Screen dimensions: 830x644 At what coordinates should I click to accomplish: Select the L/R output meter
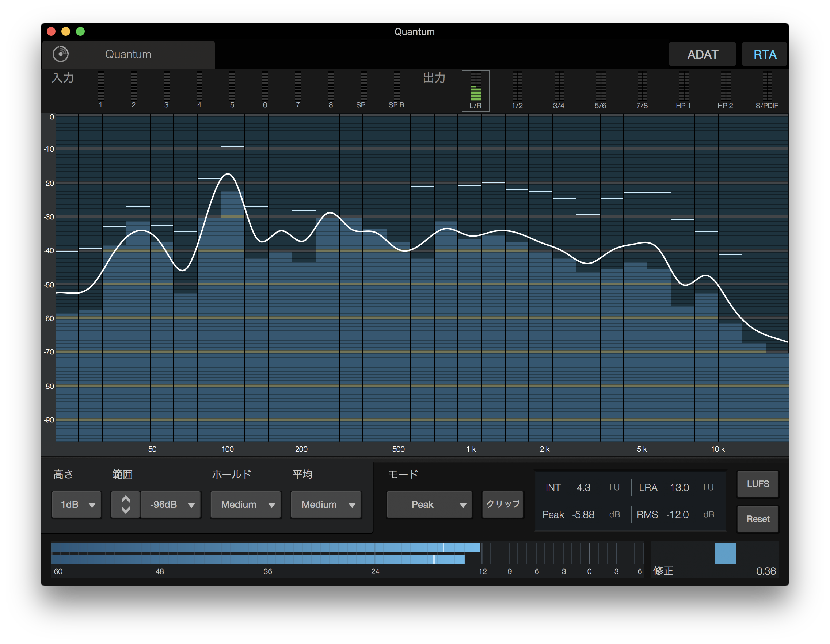(475, 91)
